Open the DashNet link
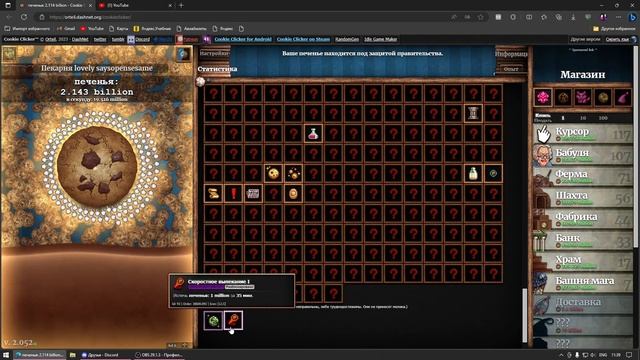The width and height of the screenshot is (640, 360). tap(80, 39)
